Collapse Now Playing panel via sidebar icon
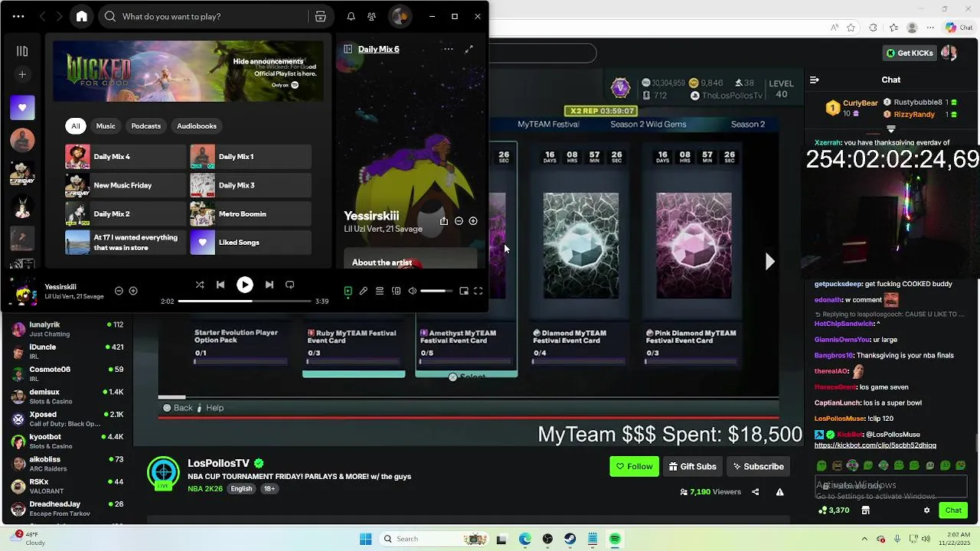 pos(348,49)
